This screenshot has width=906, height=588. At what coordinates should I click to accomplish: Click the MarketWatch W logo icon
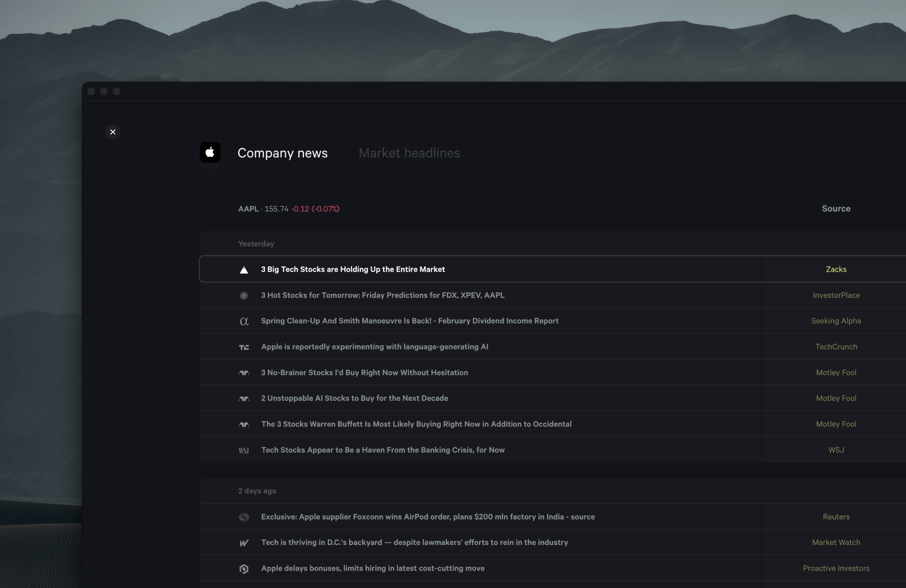coord(244,543)
